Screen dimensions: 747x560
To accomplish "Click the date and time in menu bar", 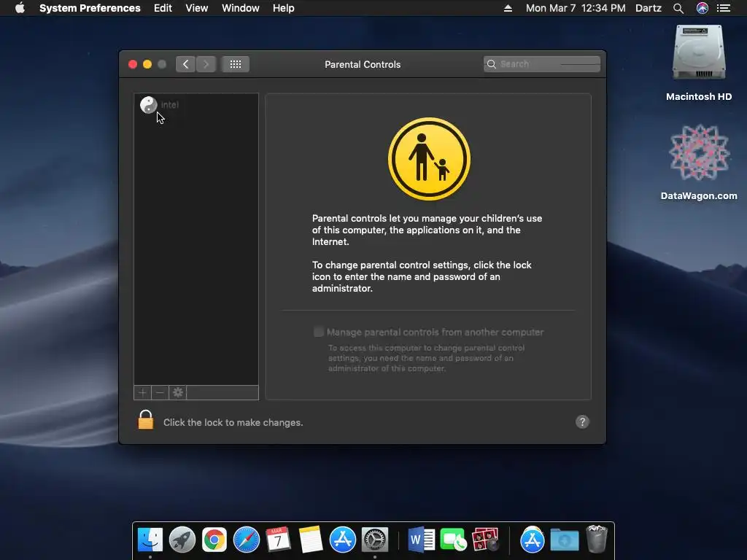I will (x=576, y=8).
